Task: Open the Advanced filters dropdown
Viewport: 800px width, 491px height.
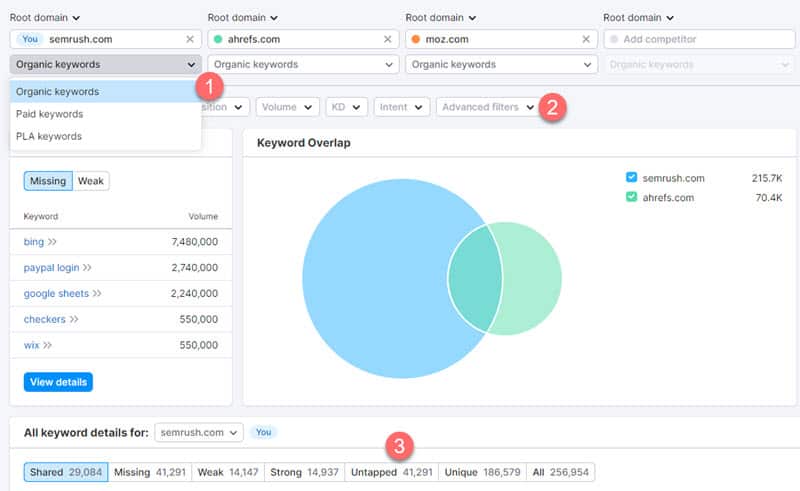Action: (x=487, y=107)
